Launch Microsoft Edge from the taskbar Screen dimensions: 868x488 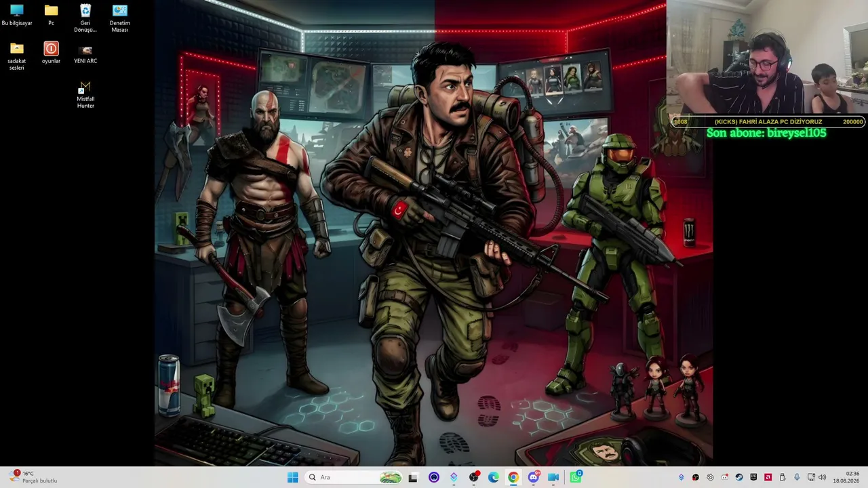tap(494, 477)
